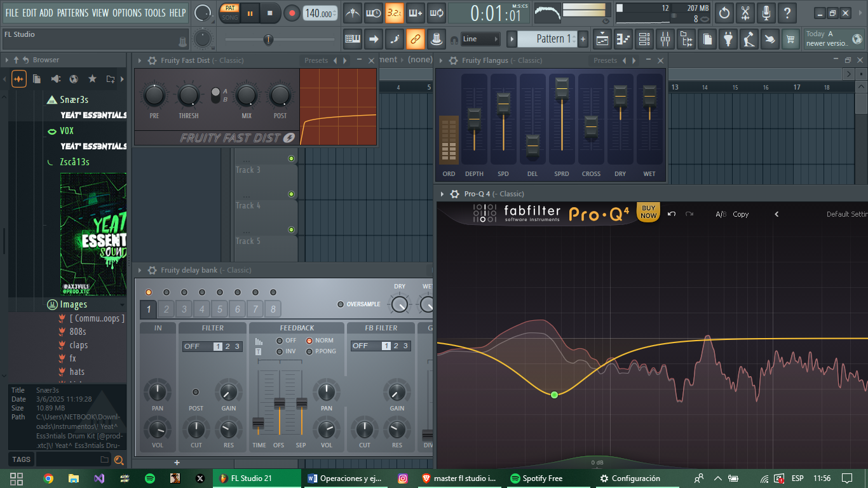Enable blend recording overdub icon
This screenshot has width=868, height=488.
point(416,13)
